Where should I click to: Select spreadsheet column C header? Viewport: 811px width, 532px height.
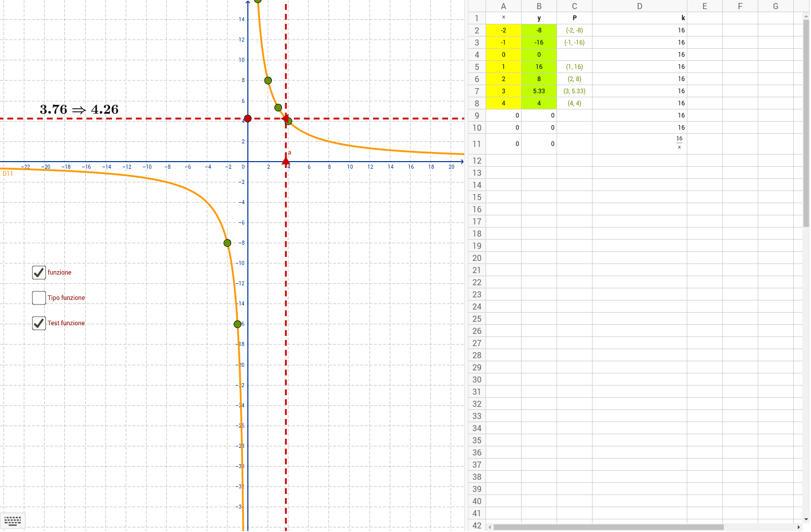(574, 6)
